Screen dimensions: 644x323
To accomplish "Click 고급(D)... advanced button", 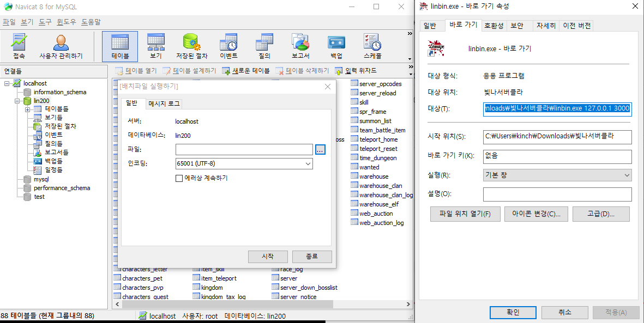I will point(601,214).
